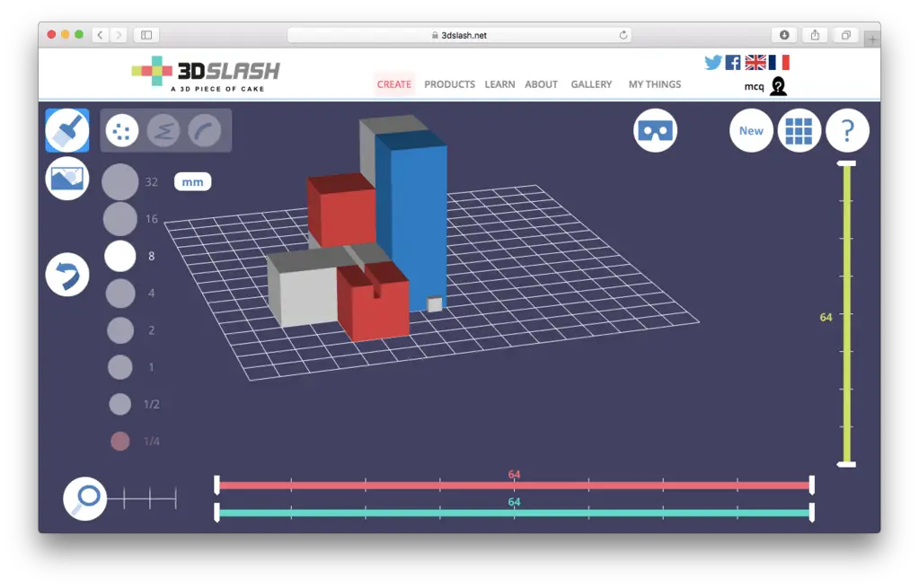
Task: Select the paintbrush color tool
Action: [x=67, y=131]
